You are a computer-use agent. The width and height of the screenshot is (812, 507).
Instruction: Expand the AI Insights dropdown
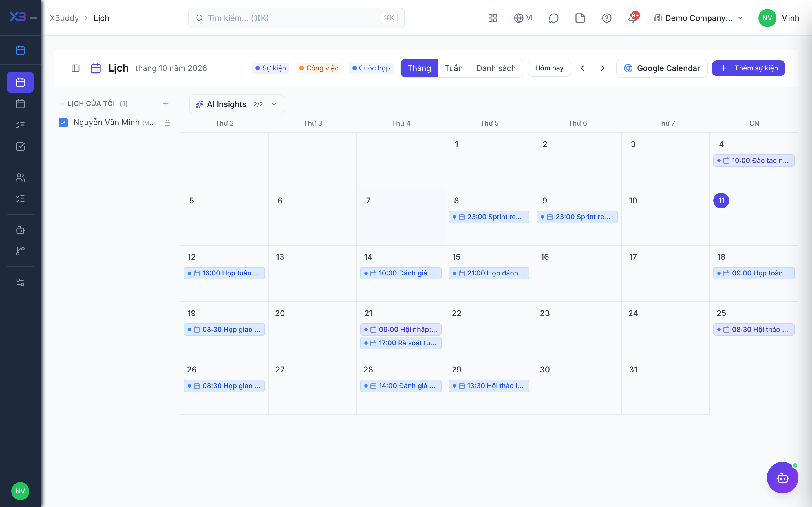(x=237, y=104)
